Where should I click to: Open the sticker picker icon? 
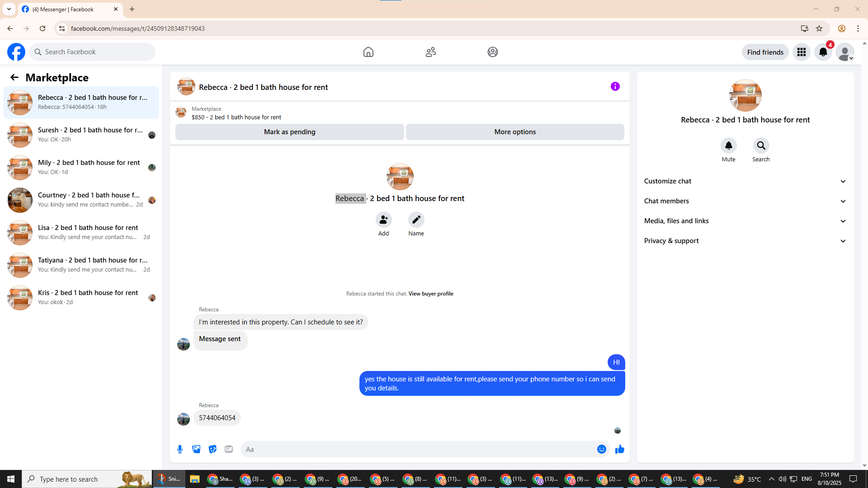pyautogui.click(x=212, y=449)
